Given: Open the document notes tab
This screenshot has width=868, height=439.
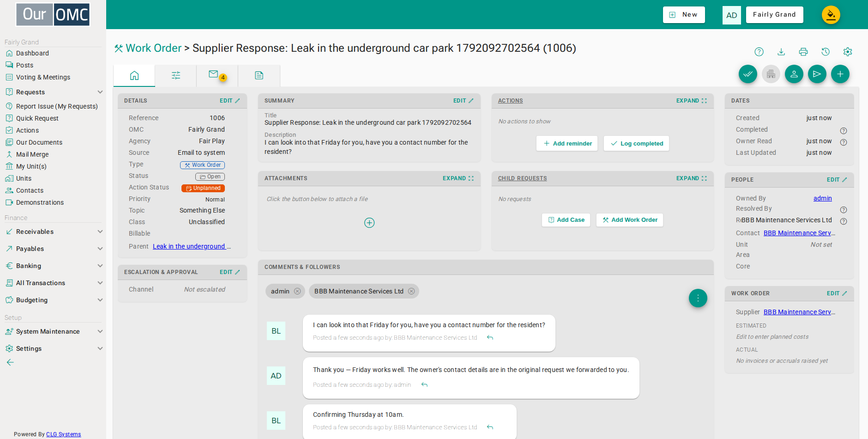Looking at the screenshot, I should (x=259, y=75).
